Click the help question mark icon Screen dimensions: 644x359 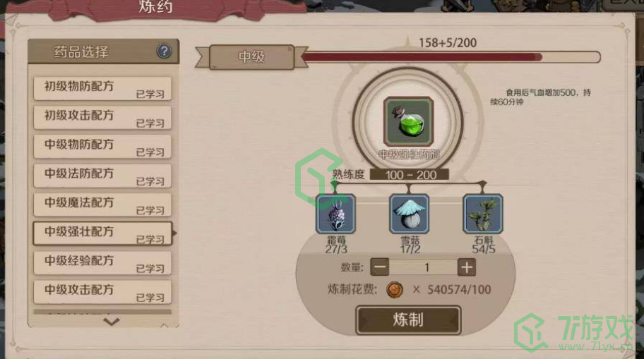coord(164,51)
